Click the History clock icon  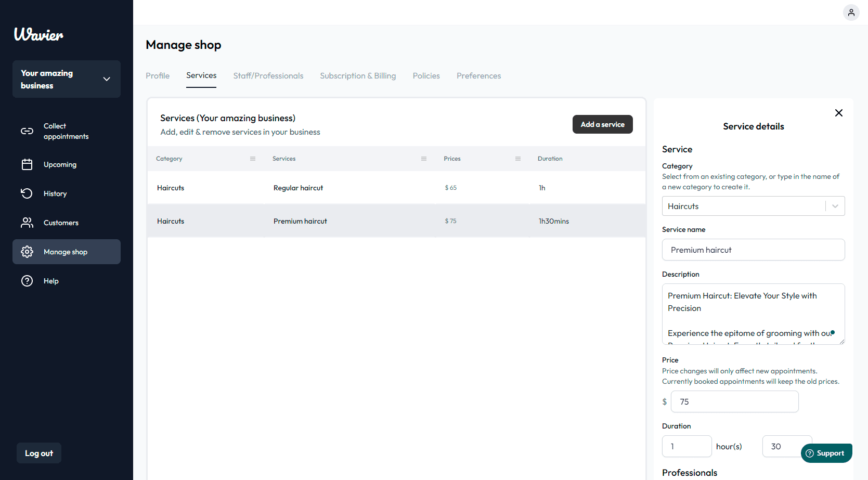pyautogui.click(x=27, y=193)
